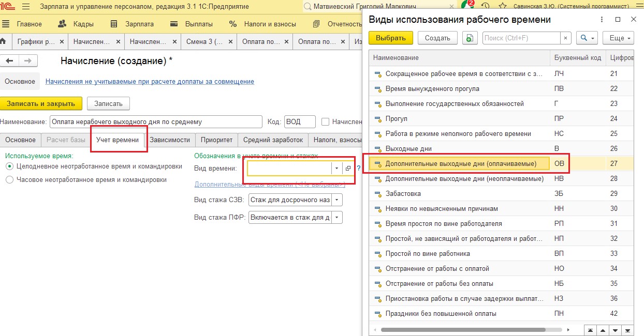Expand the Вид стажа ПФР dropdown
The width and height of the screenshot is (644, 336).
click(x=337, y=218)
